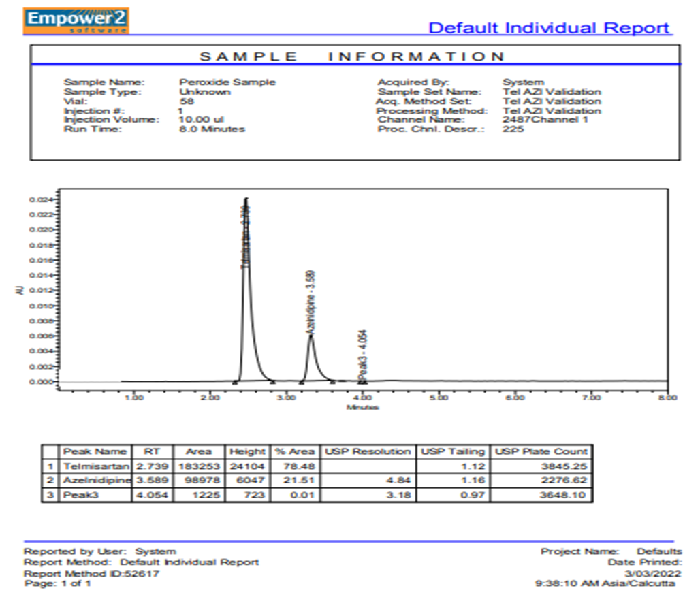700x599 pixels.
Task: Click the USP Resolution column header
Action: pos(368,452)
